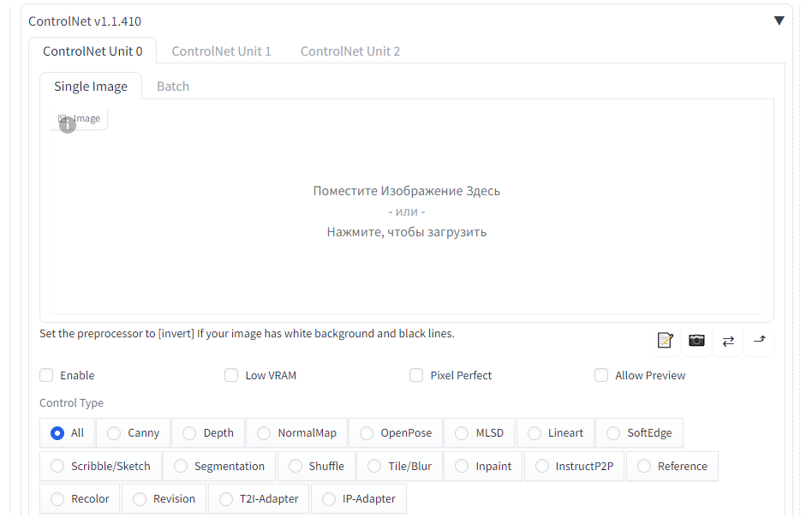Open the webcam camera icon
The width and height of the screenshot is (812, 524).
pos(696,341)
